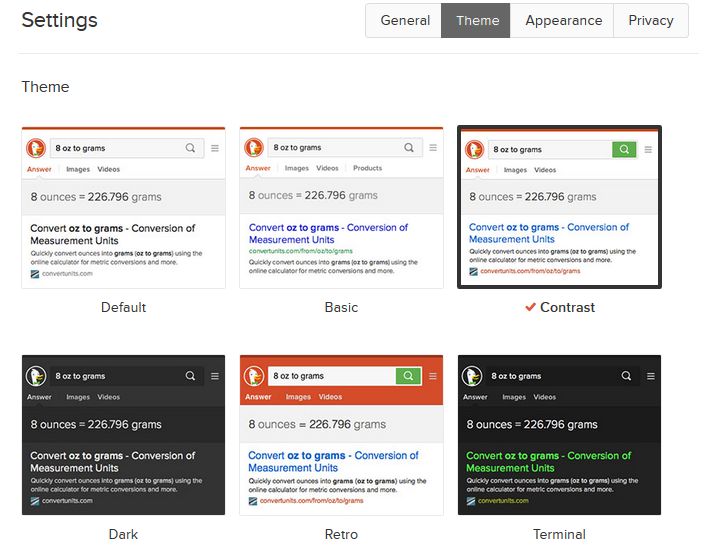Click the green search button in Contrast preview
Viewport: 709px width, 543px height.
click(624, 149)
